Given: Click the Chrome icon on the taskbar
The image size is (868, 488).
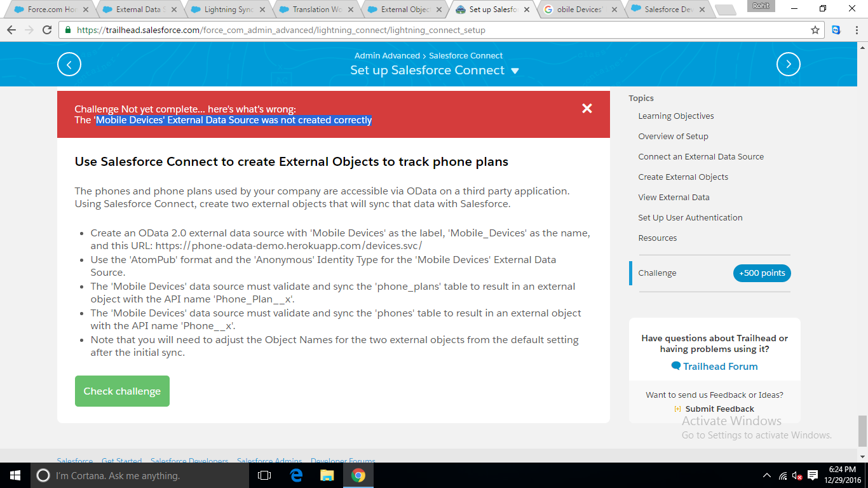Looking at the screenshot, I should coord(358,475).
